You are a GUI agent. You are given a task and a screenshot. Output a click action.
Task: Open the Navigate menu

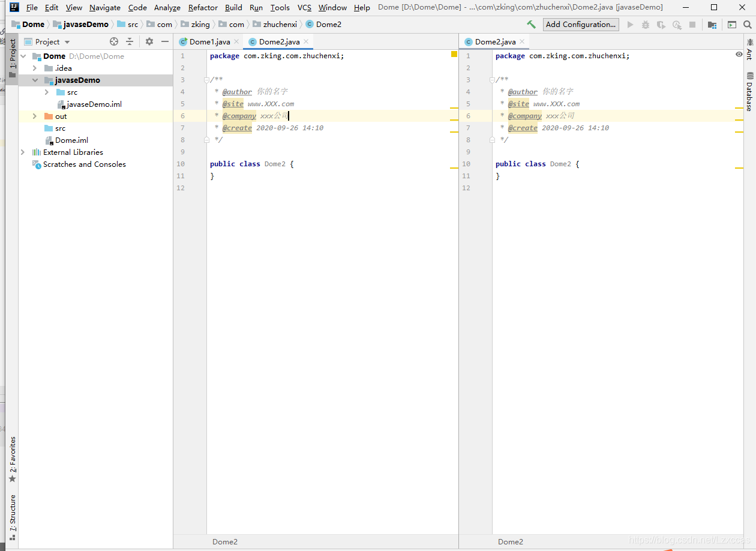coord(105,8)
